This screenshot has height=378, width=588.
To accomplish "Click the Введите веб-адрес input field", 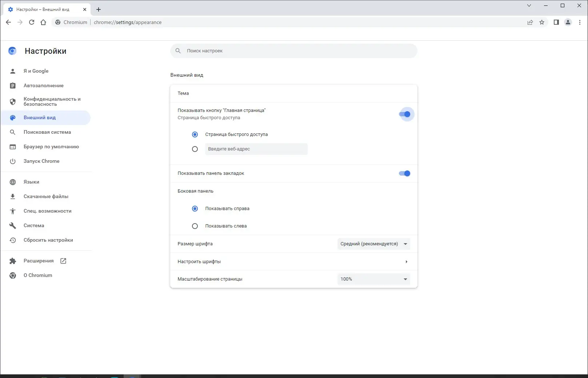I will [256, 149].
